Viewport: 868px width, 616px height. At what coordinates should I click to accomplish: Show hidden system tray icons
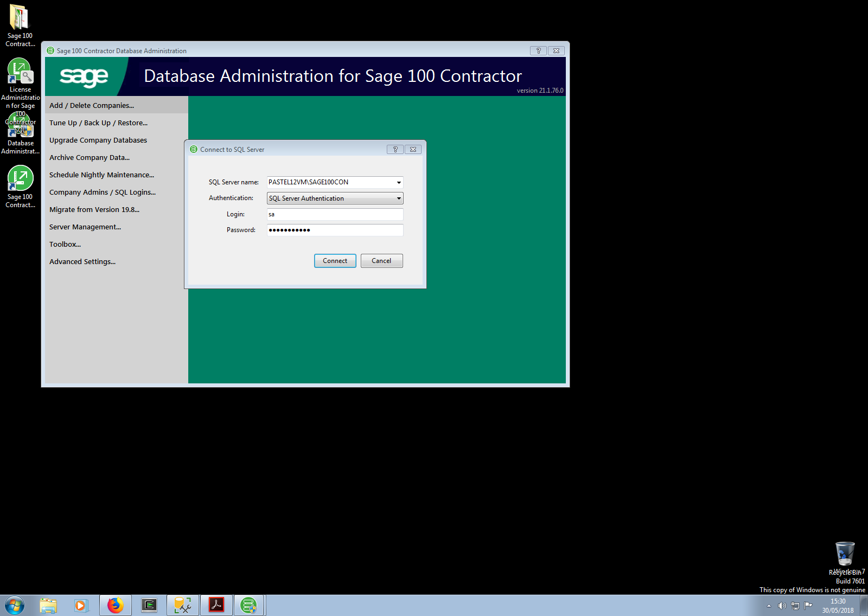click(769, 606)
